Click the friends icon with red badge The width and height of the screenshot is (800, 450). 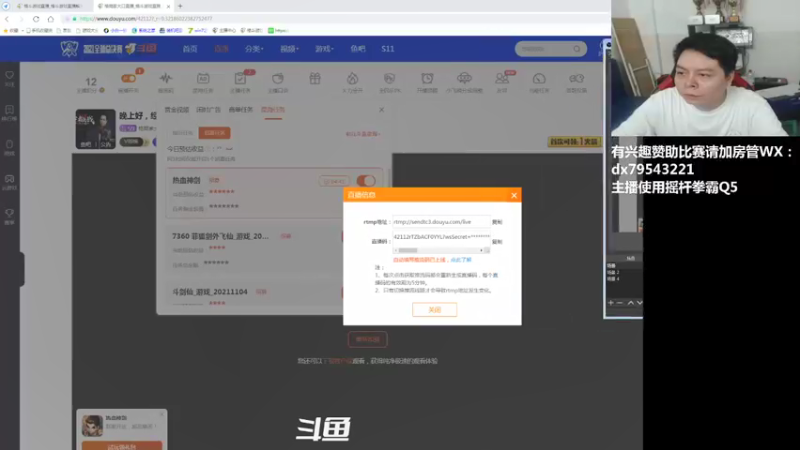pos(502,79)
